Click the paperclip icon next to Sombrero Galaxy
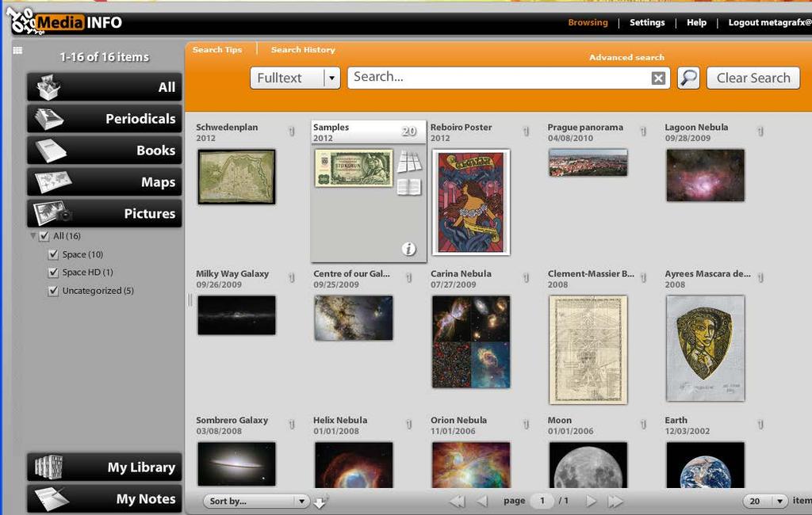Image resolution: width=812 pixels, height=515 pixels. (x=292, y=425)
